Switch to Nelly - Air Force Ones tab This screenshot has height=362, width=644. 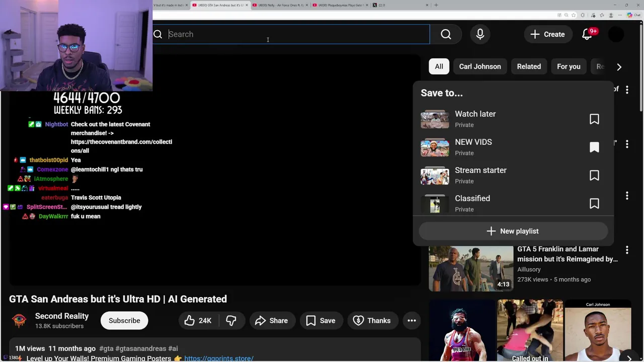280,5
